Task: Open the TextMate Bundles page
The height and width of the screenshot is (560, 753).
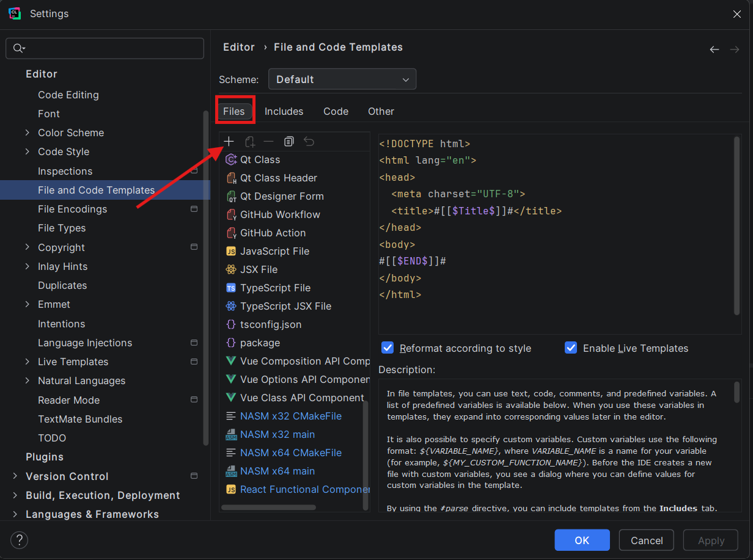Action: 80,419
